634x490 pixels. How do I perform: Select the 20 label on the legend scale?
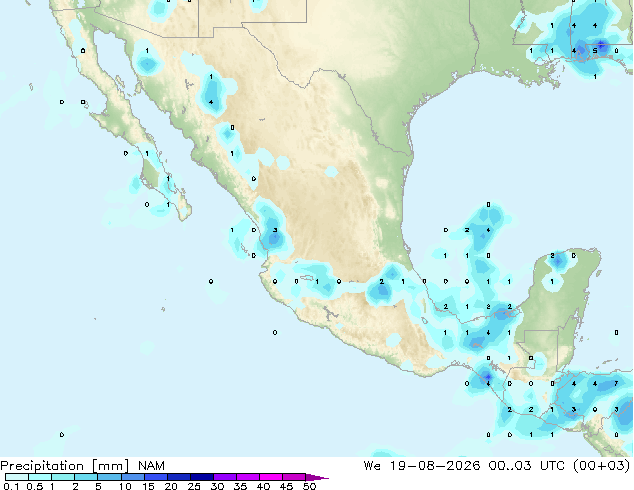coord(171,486)
